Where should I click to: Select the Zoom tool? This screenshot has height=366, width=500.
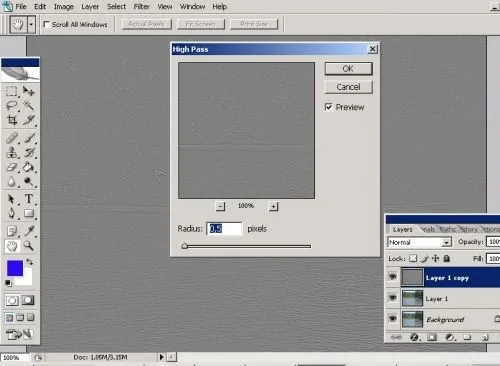28,246
